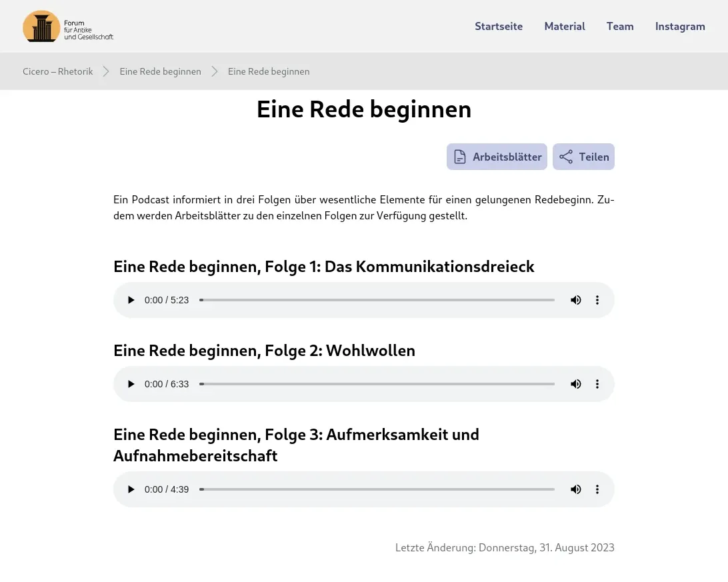This screenshot has height=582, width=728.
Task: Toggle playback of Wohlwollen episode
Action: click(131, 384)
